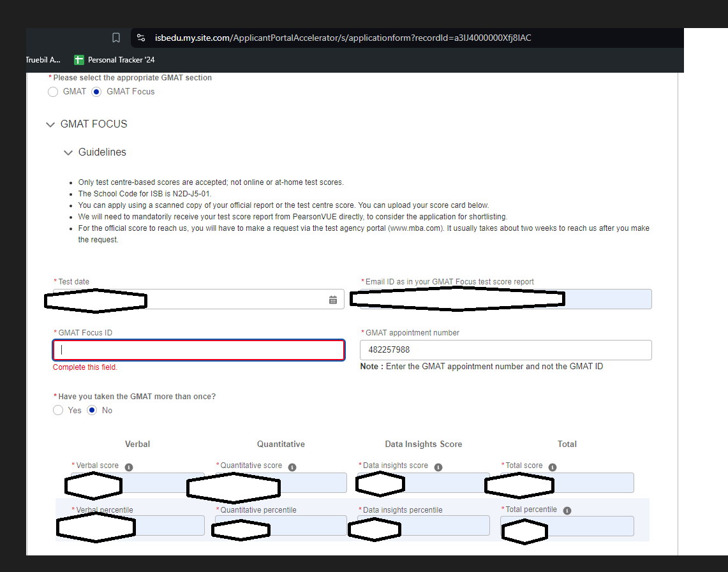Click info icon next to Total percentile

(x=567, y=510)
